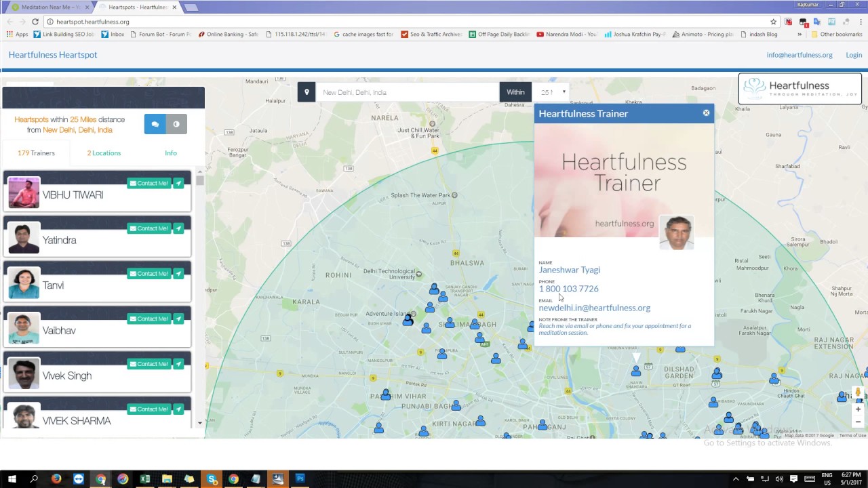
Task: Open Skype from the taskbar
Action: point(212,479)
